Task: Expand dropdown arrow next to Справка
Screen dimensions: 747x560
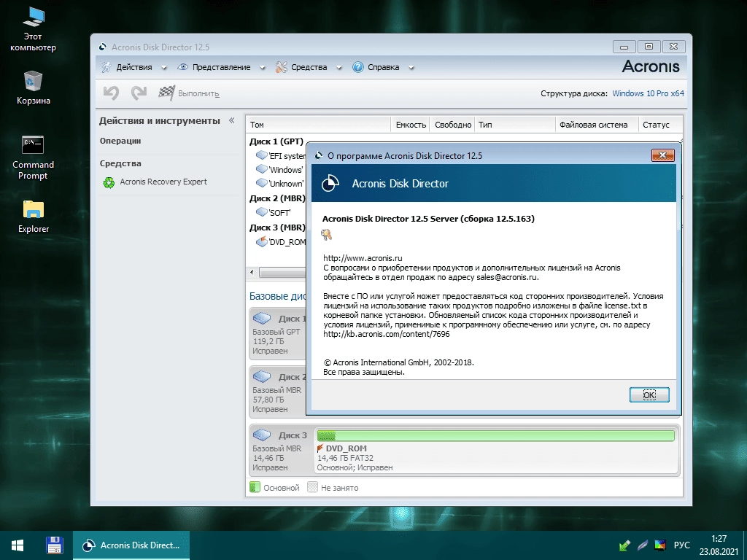Action: [411, 68]
